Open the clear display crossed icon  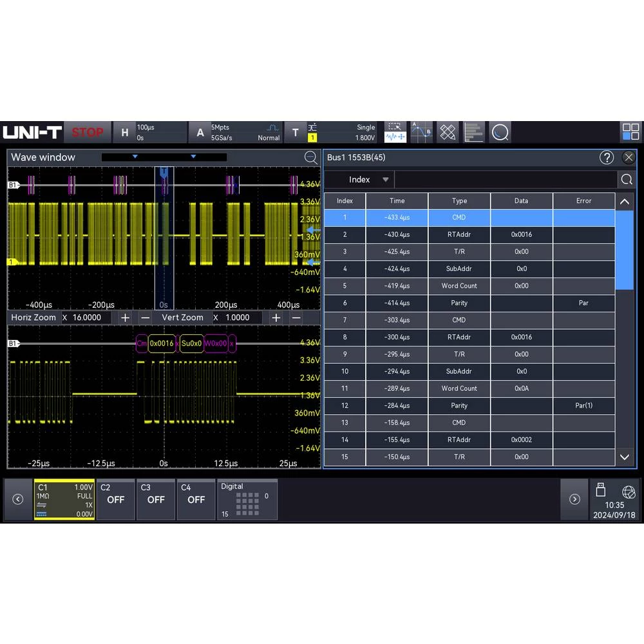[x=448, y=132]
